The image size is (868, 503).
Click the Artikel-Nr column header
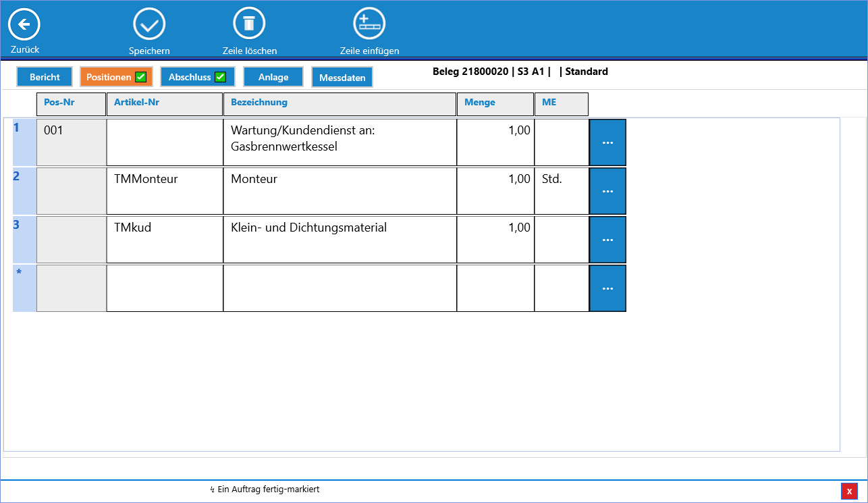click(165, 103)
